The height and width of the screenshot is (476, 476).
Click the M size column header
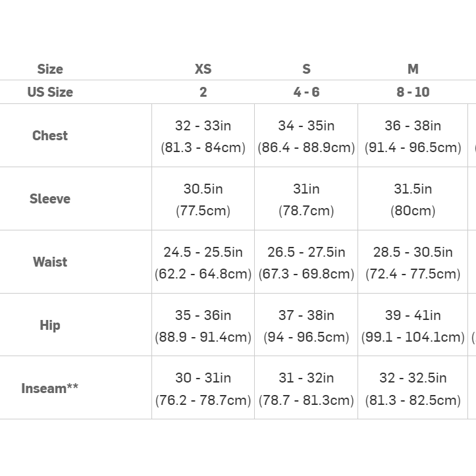pos(413,69)
